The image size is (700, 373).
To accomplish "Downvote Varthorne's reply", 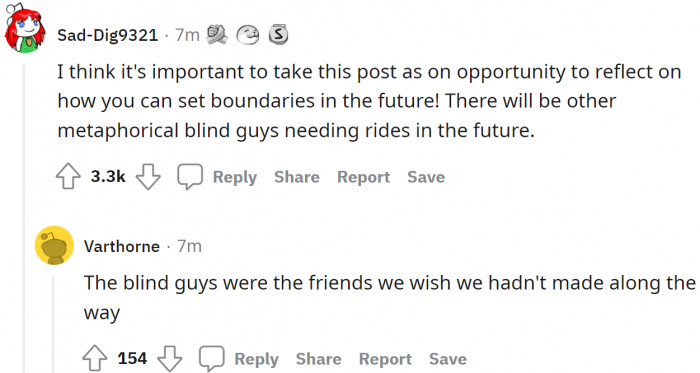I will click(x=170, y=359).
